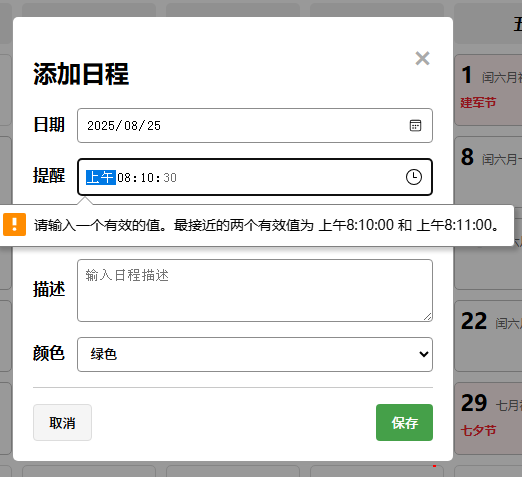
Task: Select the minutes segment 10 in reminder time
Action: 147,178
